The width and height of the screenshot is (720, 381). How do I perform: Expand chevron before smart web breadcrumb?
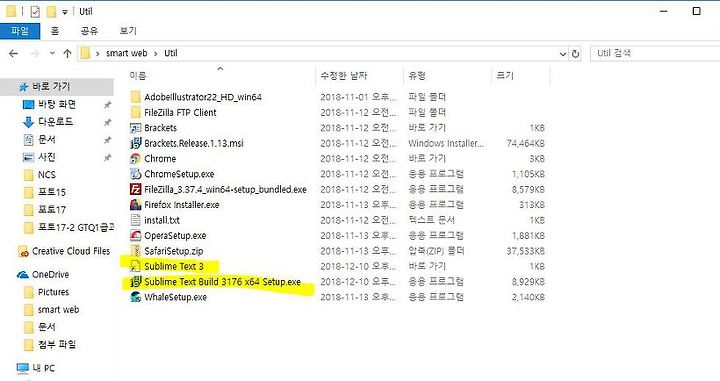[97, 53]
